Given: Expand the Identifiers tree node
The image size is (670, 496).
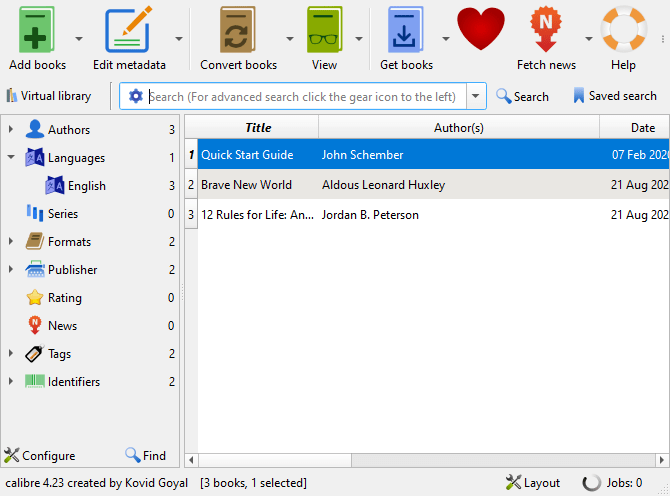Looking at the screenshot, I should pos(11,381).
